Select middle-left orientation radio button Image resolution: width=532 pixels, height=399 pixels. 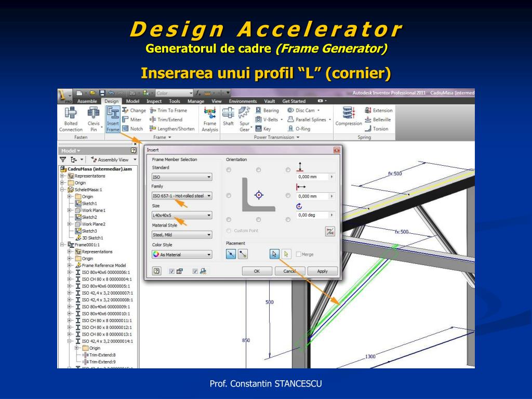(229, 195)
